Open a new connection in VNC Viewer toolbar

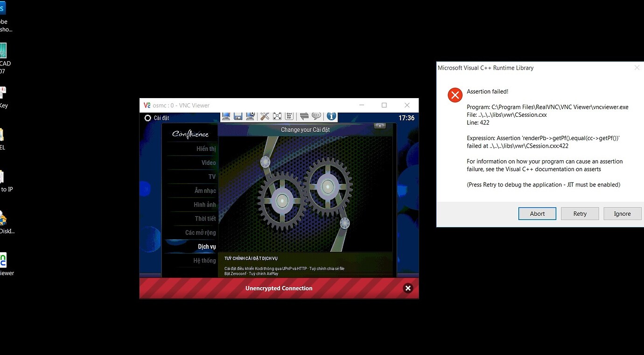pyautogui.click(x=225, y=116)
